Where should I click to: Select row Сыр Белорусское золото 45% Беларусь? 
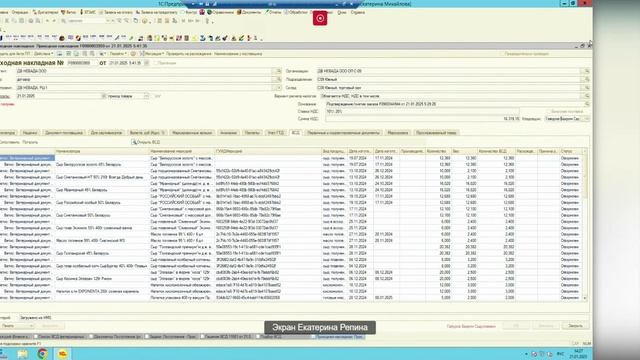[291, 164]
